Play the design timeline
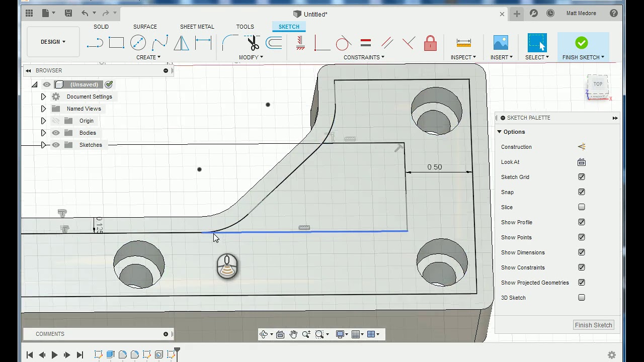Screen dimensions: 644x362 click(x=54, y=355)
